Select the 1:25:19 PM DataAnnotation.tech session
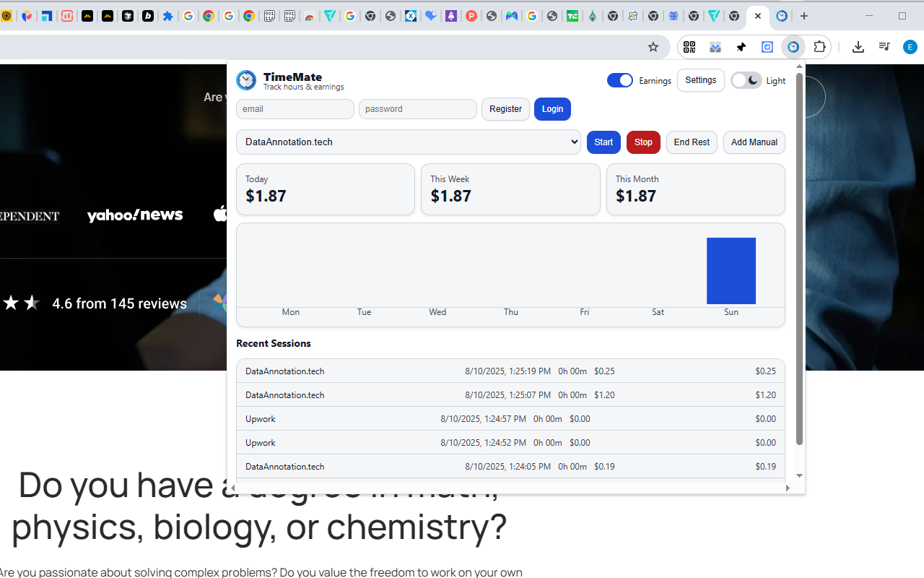The width and height of the screenshot is (924, 578). (510, 371)
